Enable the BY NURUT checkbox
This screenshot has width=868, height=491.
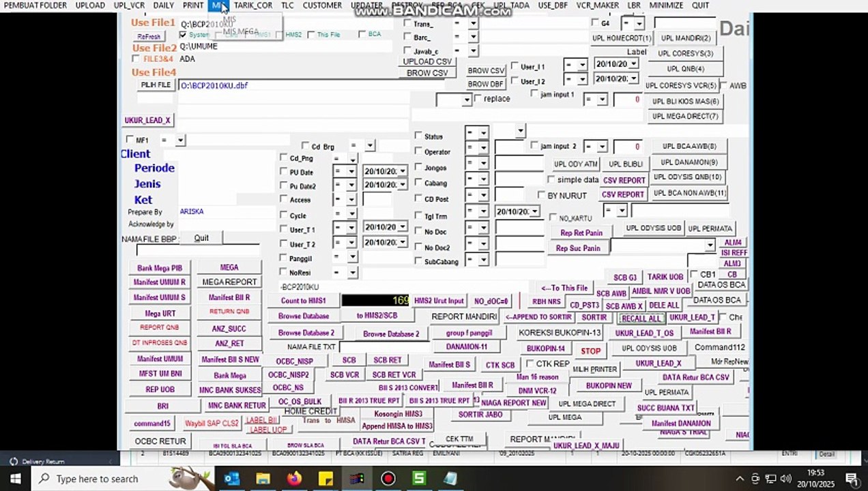coord(542,195)
